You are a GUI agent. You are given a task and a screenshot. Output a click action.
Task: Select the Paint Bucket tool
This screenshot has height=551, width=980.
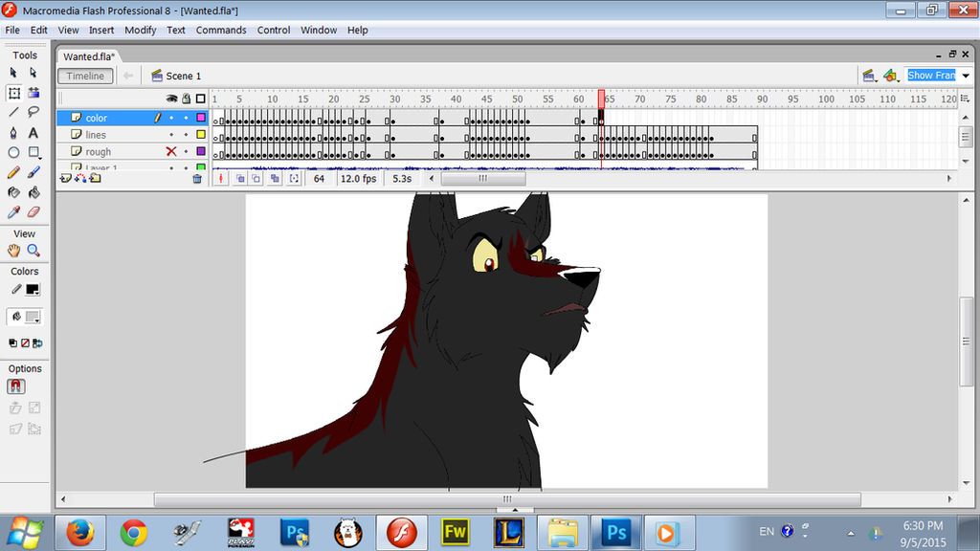coord(32,189)
